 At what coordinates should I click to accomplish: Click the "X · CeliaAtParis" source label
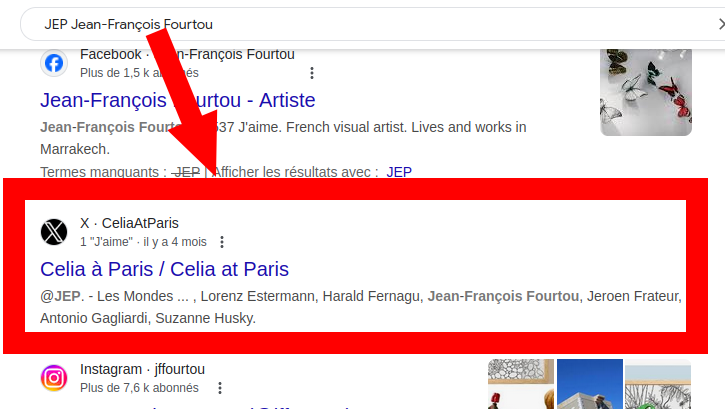pyautogui.click(x=129, y=223)
